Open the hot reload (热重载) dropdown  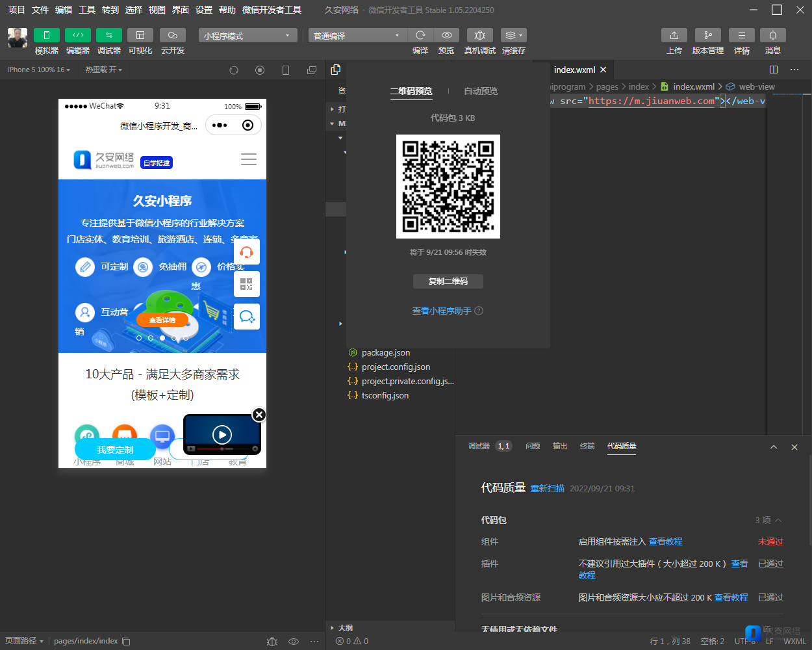(x=103, y=70)
